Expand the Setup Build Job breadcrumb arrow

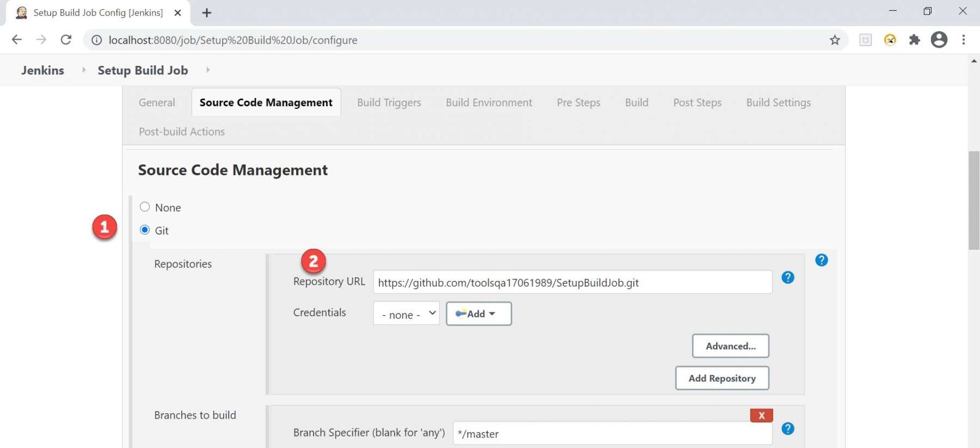[208, 70]
